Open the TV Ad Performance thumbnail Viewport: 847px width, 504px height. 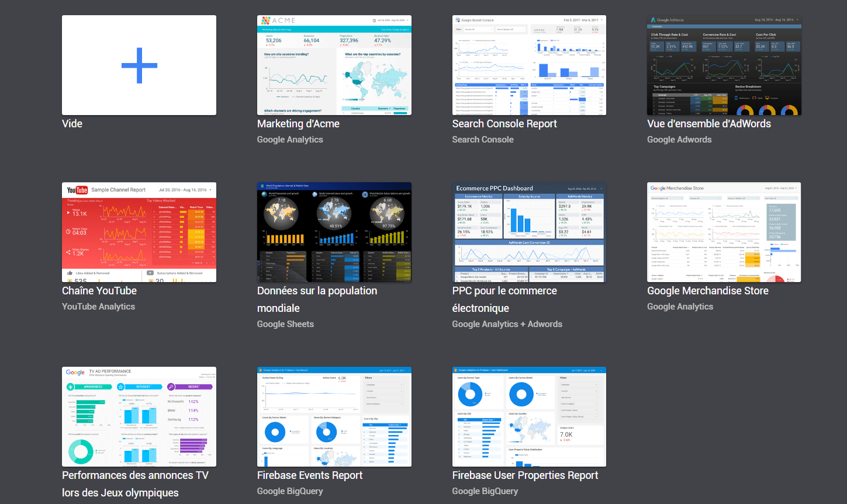139,416
